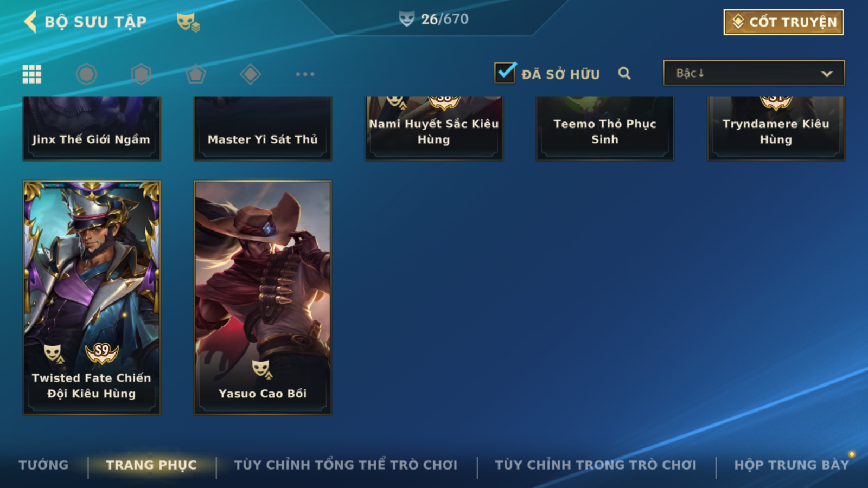Screen dimensions: 868x488
Task: Open Teemo Thỏ Phục Sinh skin card
Action: pos(605,129)
